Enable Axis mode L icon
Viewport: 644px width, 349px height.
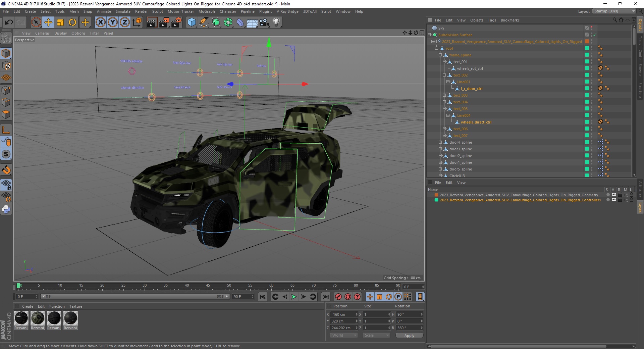click(6, 130)
